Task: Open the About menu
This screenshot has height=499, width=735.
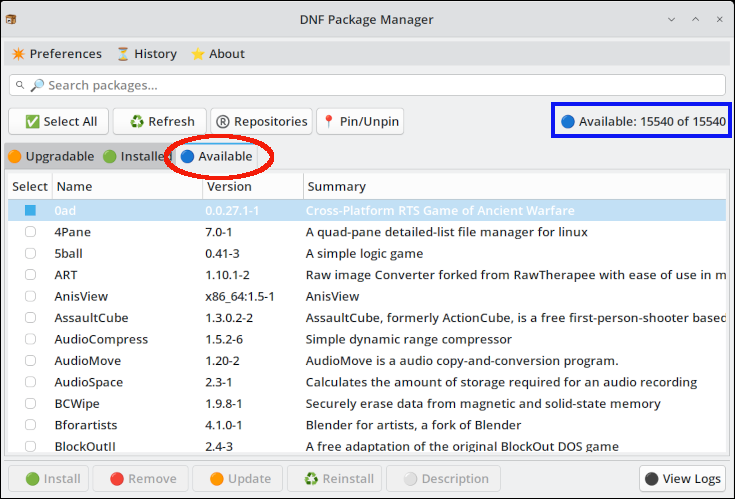Action: pyautogui.click(x=217, y=54)
